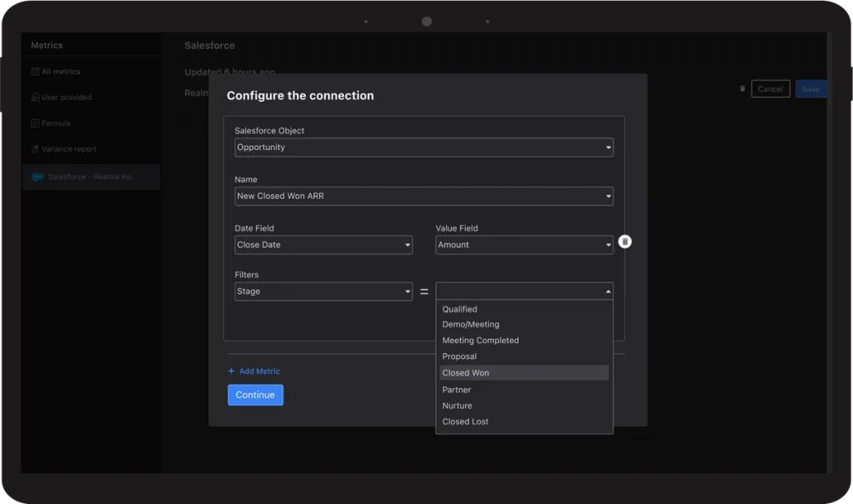Click the Save button in background page

(811, 88)
